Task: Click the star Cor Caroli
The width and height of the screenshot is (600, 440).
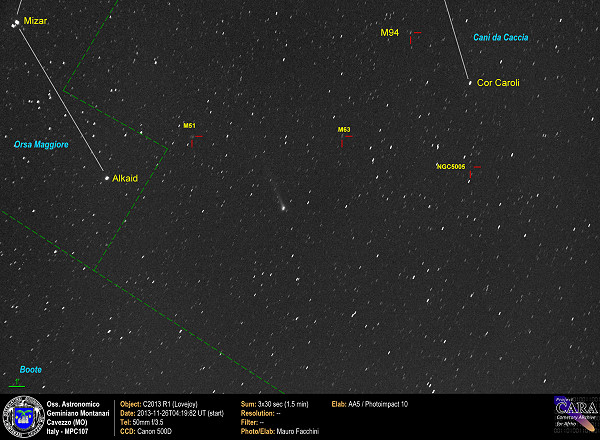Action: [470, 83]
